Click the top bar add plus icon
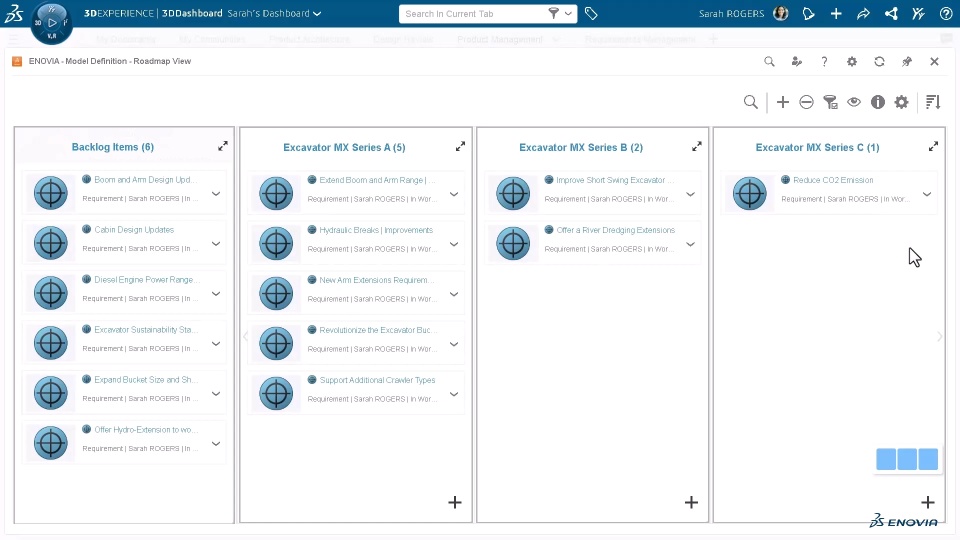The width and height of the screenshot is (960, 540). click(836, 13)
